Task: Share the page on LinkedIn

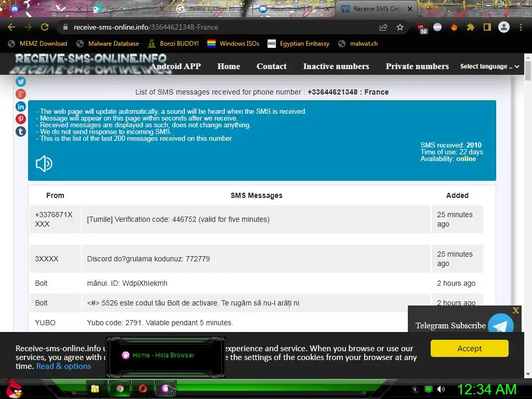Action: 21,107
